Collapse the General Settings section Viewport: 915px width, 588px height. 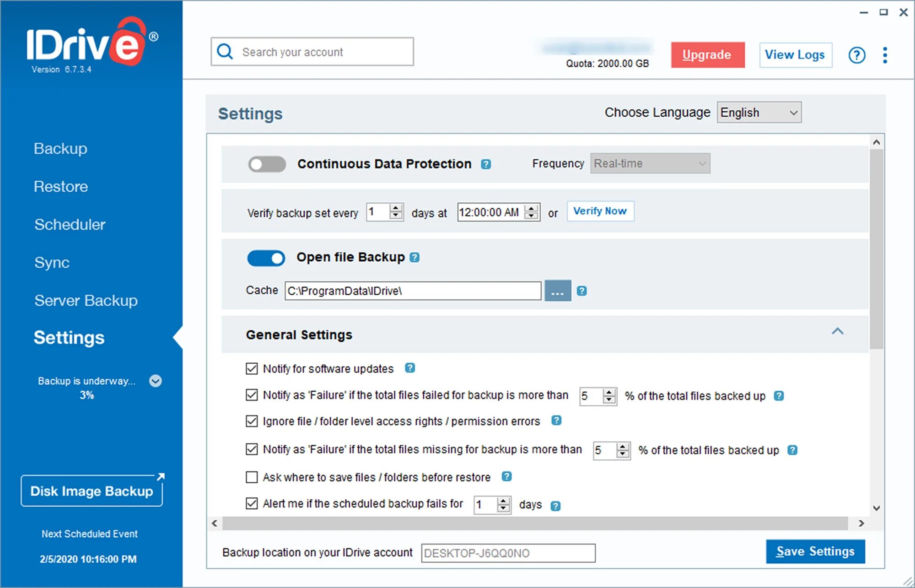(837, 332)
